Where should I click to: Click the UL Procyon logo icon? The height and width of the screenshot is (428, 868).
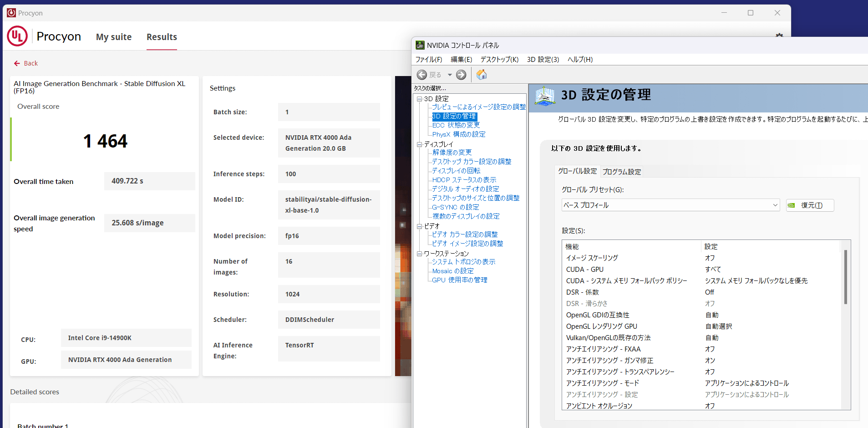17,36
